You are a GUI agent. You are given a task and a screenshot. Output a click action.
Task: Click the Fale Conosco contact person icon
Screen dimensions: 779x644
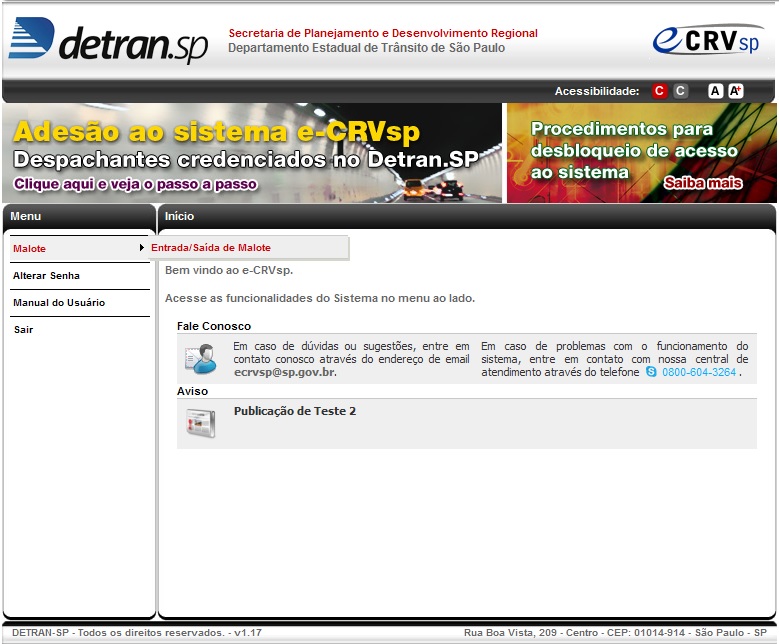coord(201,359)
